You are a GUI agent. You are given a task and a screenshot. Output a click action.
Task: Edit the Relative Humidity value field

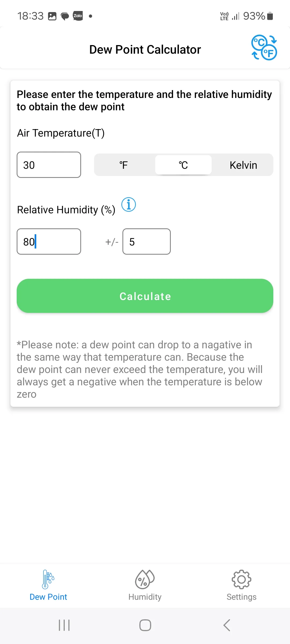(49, 241)
